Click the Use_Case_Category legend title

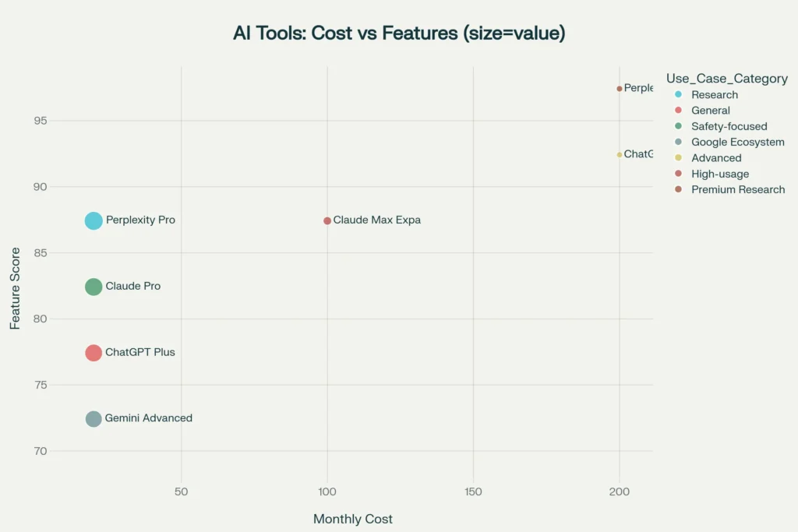[x=727, y=79]
